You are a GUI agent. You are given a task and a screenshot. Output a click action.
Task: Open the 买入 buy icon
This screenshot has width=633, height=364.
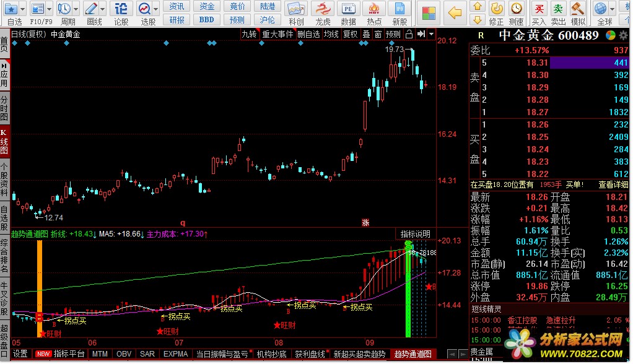[539, 9]
